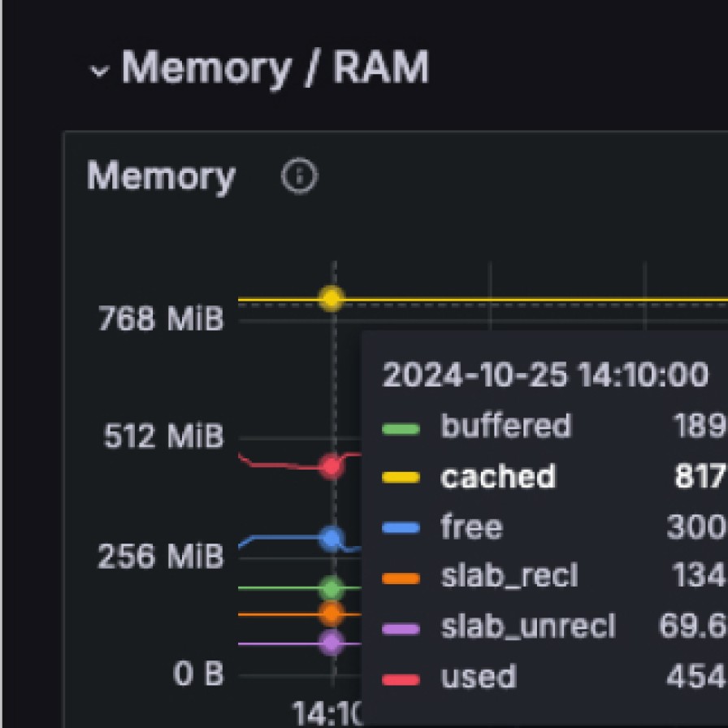
Task: Collapse the Memory / RAM row chevron
Action: tap(99, 71)
